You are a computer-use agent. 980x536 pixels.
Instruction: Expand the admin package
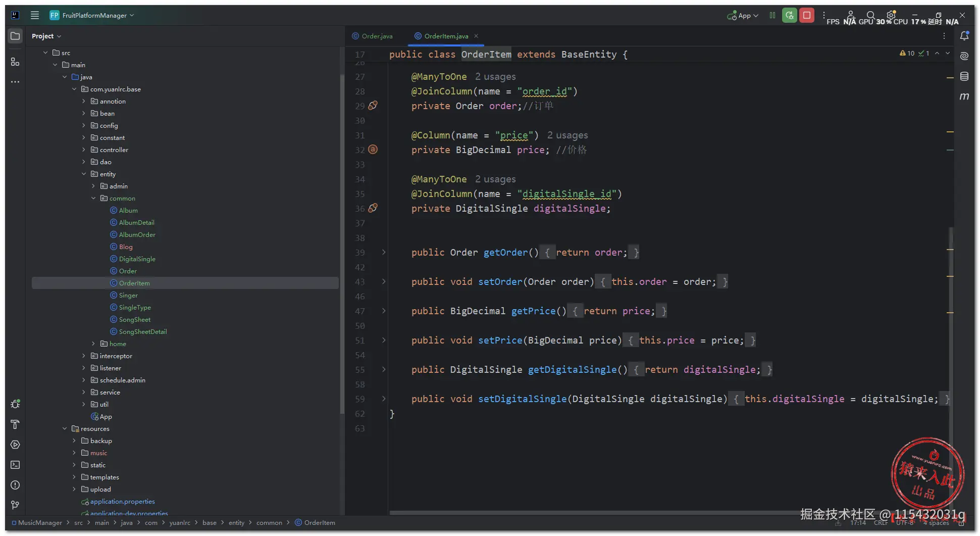pos(93,186)
